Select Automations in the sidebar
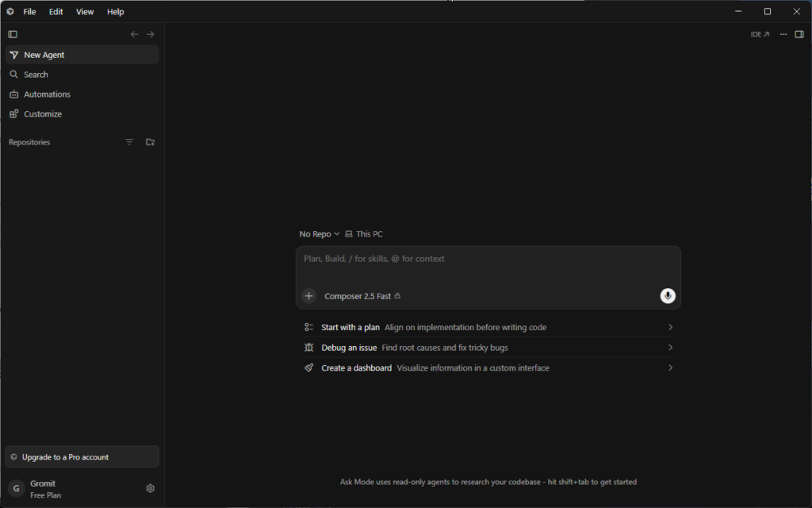The image size is (812, 508). (x=82, y=94)
